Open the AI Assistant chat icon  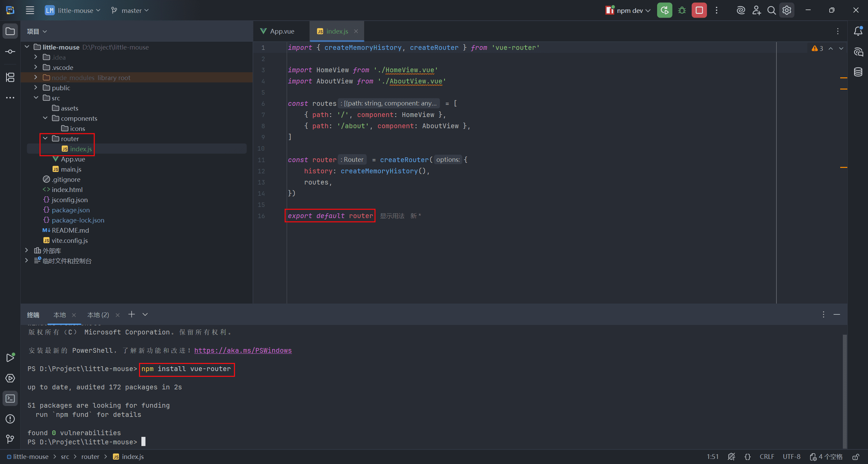[x=858, y=52]
